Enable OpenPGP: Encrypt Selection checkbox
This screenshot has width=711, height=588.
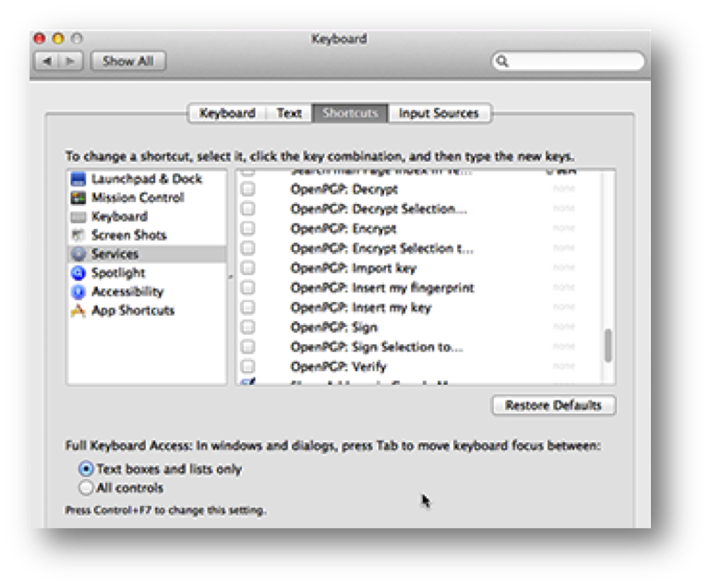(x=247, y=248)
